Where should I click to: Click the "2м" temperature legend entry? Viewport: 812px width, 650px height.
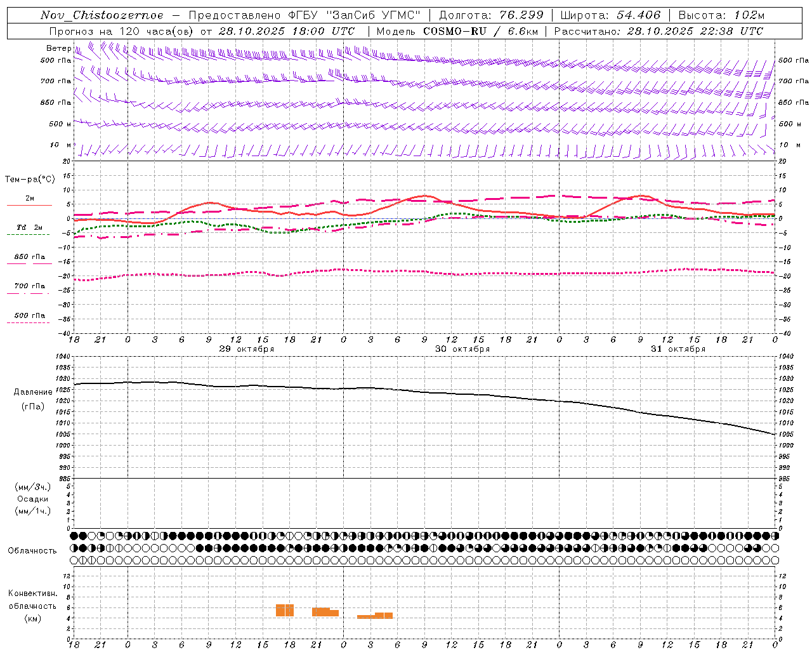(x=30, y=199)
